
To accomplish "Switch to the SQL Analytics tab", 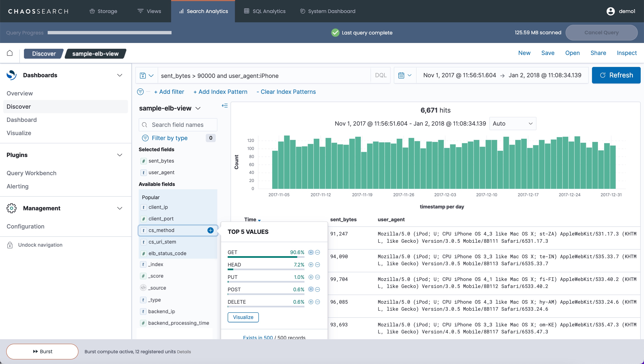I will (x=265, y=11).
